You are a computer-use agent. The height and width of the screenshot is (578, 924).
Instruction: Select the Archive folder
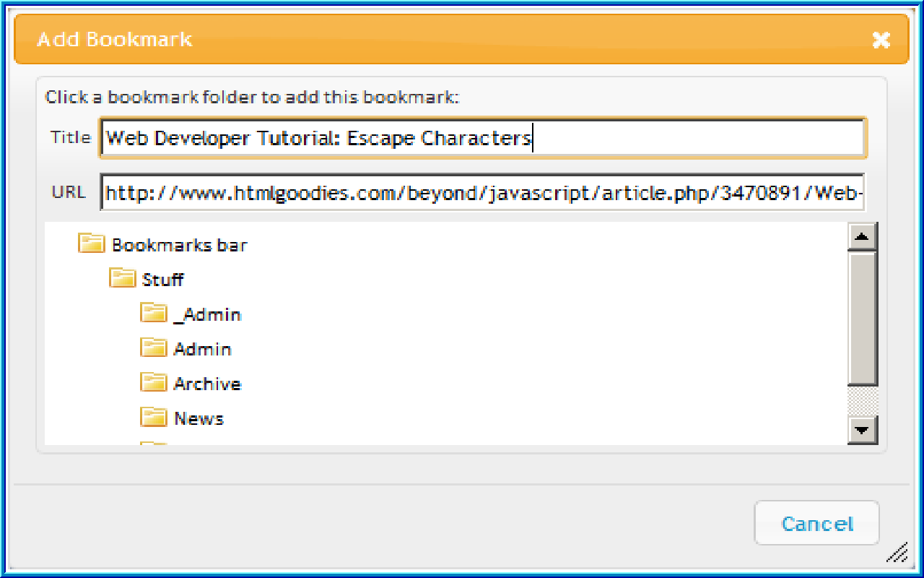point(207,383)
